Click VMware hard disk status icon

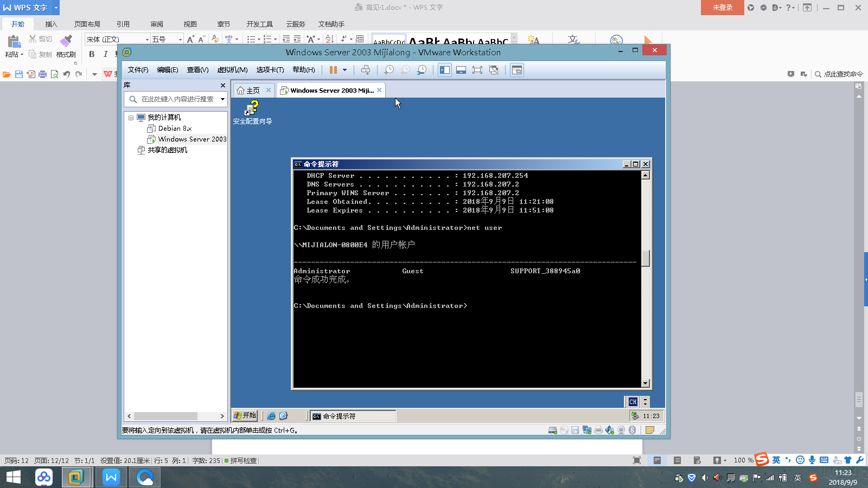click(553, 430)
